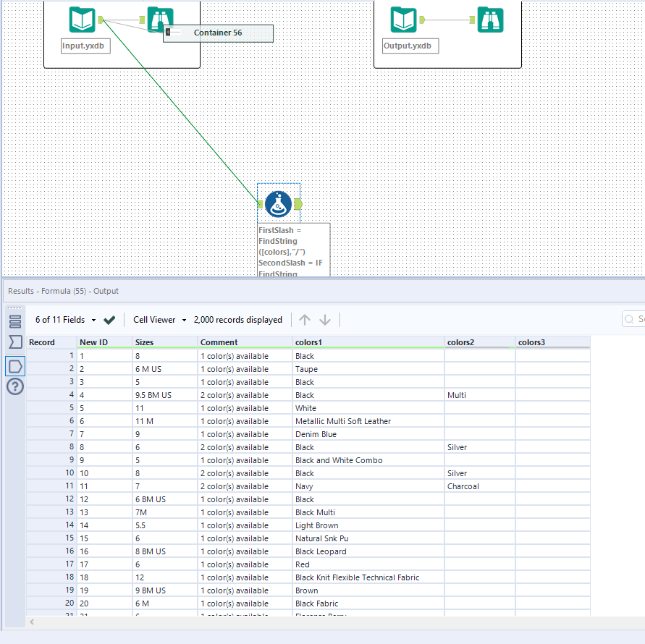Click the results horizontal scrollbar left arrow
This screenshot has width=645, height=644.
pyautogui.click(x=33, y=622)
